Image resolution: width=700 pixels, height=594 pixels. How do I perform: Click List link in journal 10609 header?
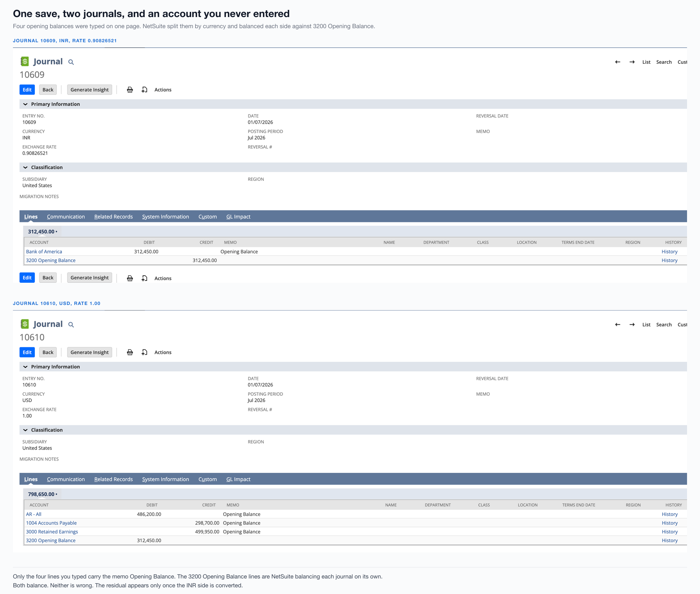point(646,62)
